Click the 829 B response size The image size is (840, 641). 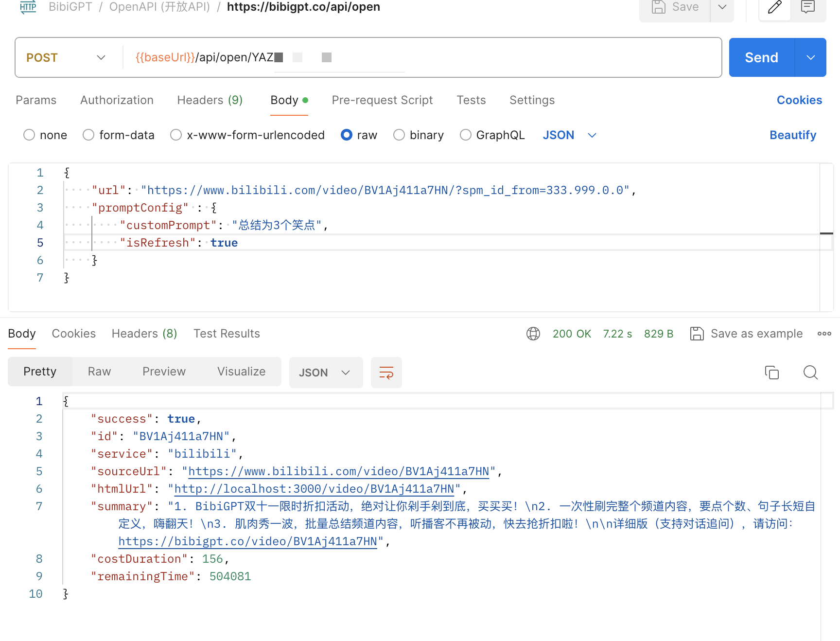[659, 334]
